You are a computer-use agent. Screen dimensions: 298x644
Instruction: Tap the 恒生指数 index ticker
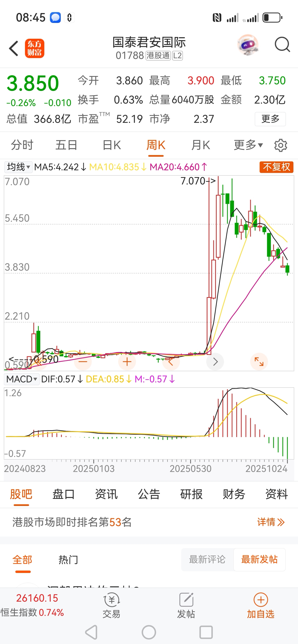32,605
